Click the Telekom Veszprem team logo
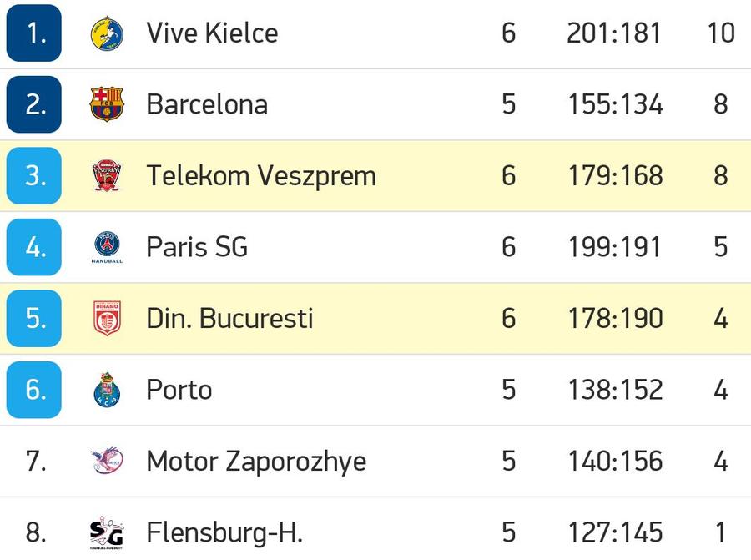This screenshot has width=751, height=560. tap(107, 175)
